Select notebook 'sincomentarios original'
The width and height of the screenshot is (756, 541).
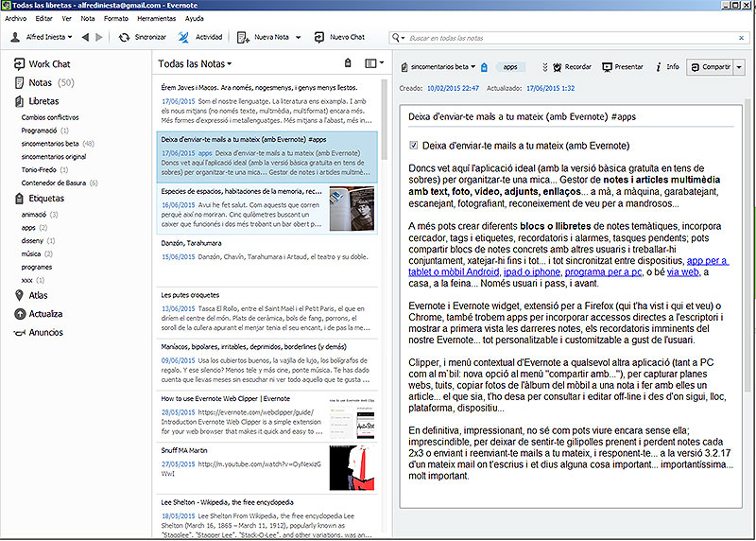[54, 156]
